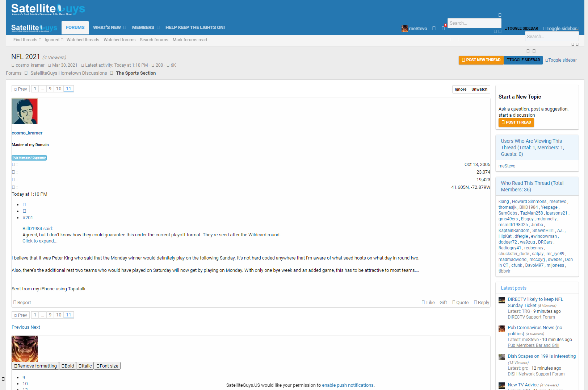Expand the MEMBERS dropdown arrow

point(158,28)
